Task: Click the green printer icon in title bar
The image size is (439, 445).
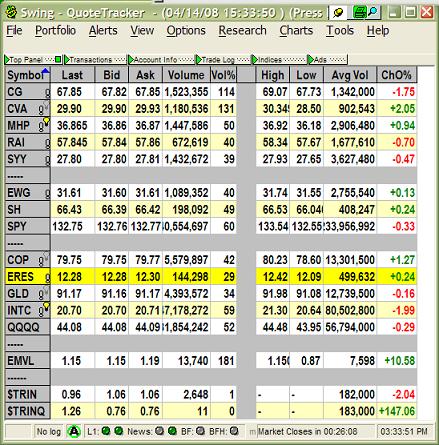Action: (359, 13)
